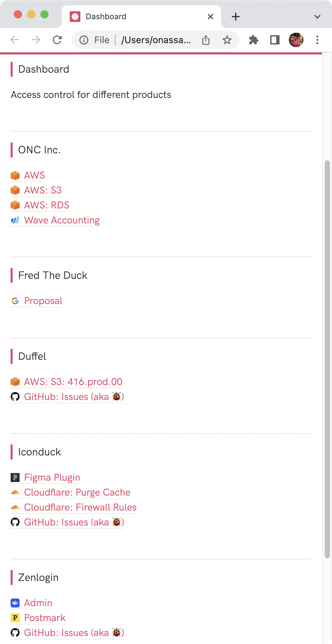Click the Share page icon in address bar
The image size is (332, 644).
(x=206, y=40)
